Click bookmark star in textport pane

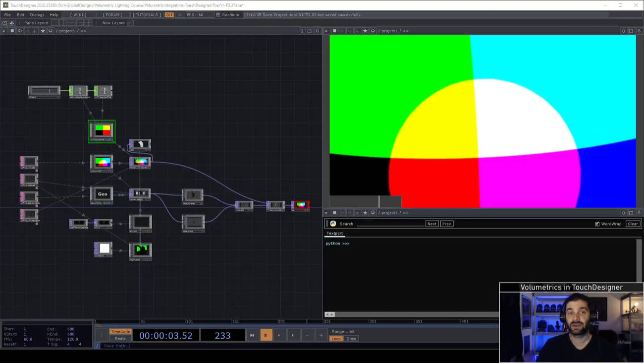pos(365,213)
